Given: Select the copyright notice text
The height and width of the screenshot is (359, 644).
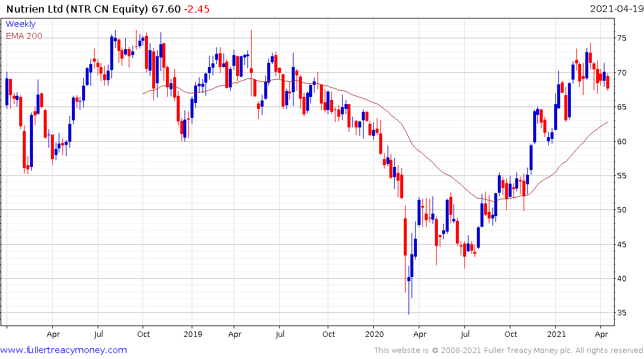Looking at the screenshot, I should click(x=509, y=351).
